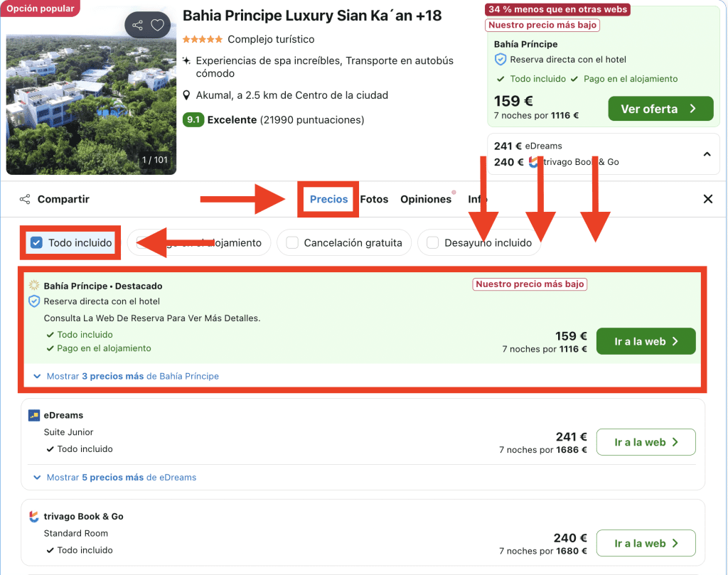The height and width of the screenshot is (575, 728).
Task: Click the share icon on hotel photo
Action: point(137,26)
